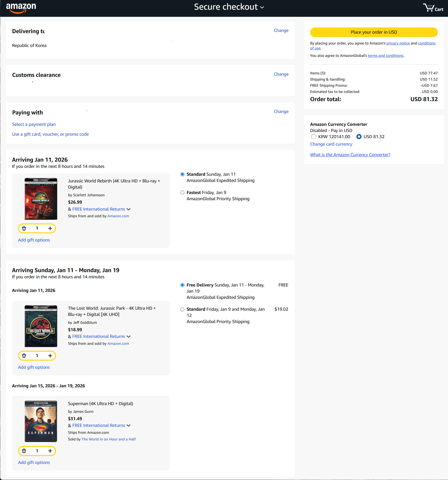This screenshot has width=448, height=480.
Task: Place your order in USD
Action: (374, 32)
